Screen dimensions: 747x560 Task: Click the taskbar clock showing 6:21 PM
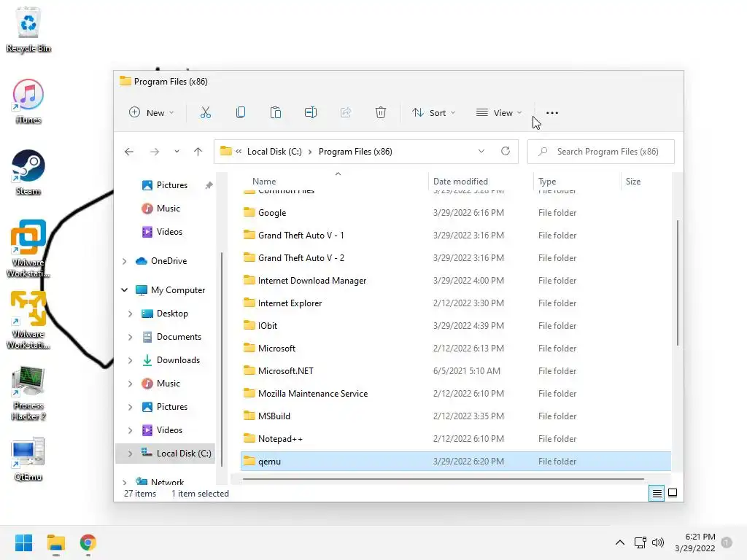pyautogui.click(x=695, y=542)
